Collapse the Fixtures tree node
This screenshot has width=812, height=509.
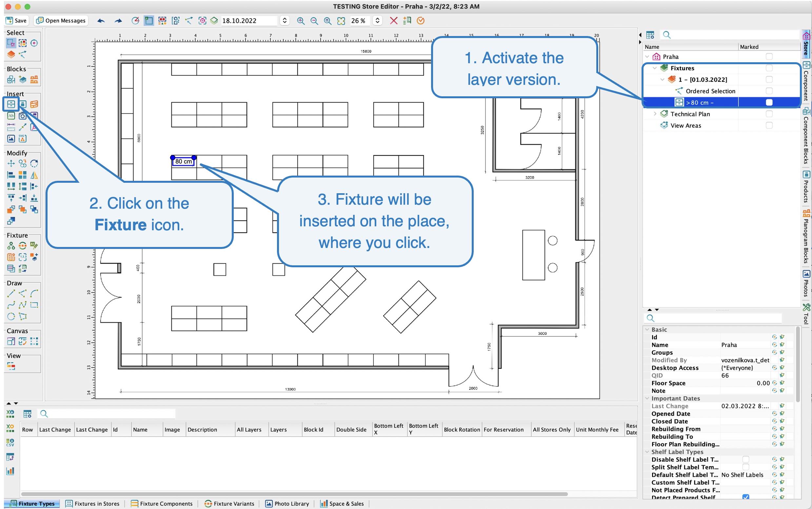pos(655,68)
